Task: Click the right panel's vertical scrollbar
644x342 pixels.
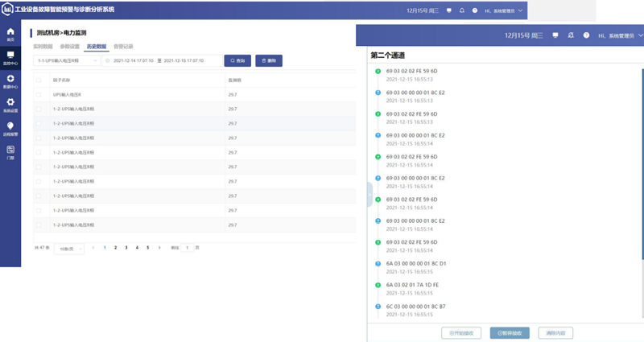Action: [x=642, y=161]
